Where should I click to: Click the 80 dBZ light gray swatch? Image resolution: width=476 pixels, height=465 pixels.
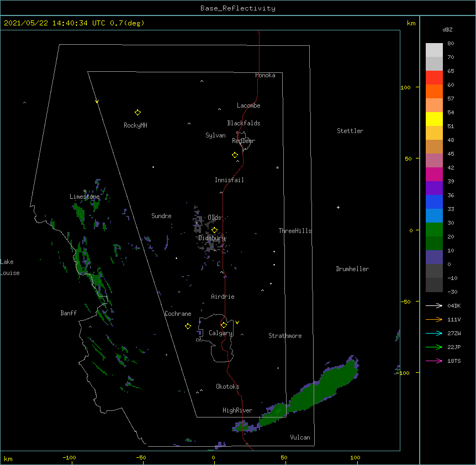pyautogui.click(x=434, y=50)
